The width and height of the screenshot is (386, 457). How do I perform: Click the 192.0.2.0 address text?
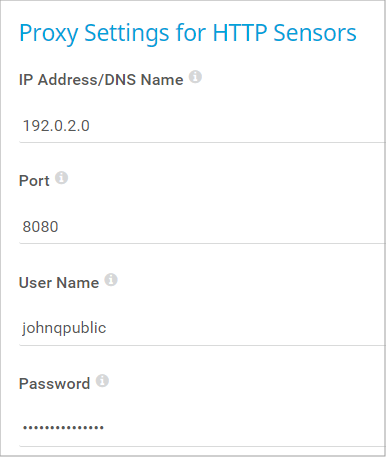56,126
